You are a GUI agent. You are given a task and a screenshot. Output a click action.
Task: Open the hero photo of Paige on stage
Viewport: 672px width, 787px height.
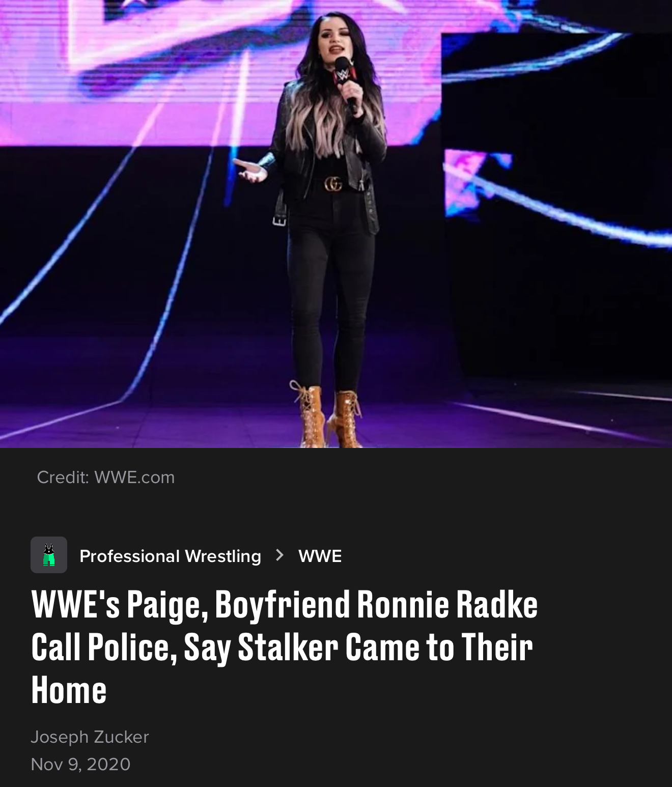coord(336,224)
